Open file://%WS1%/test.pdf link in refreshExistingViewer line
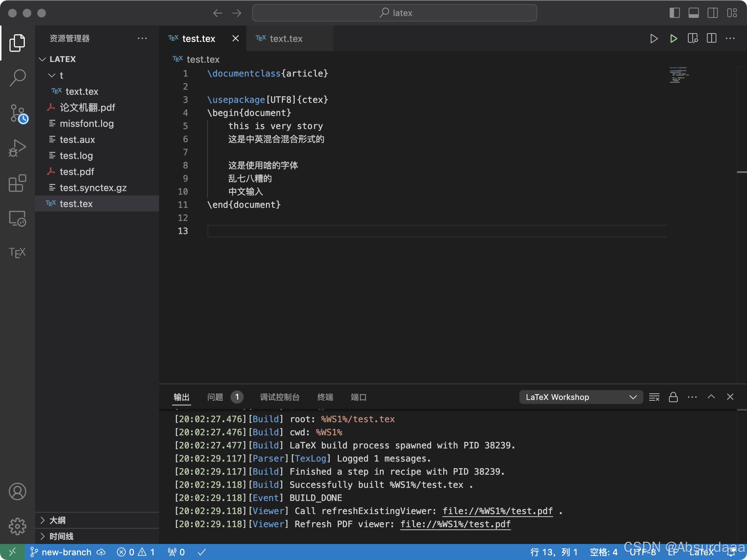747x560 pixels. (498, 511)
